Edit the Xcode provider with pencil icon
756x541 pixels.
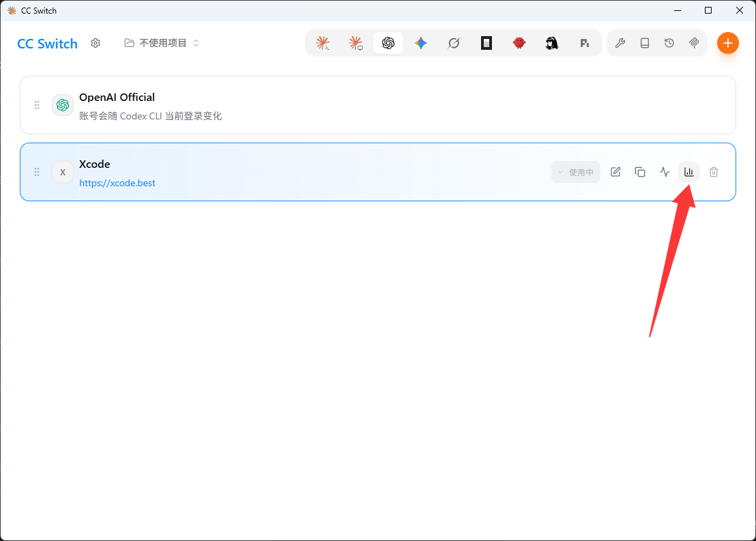[615, 172]
